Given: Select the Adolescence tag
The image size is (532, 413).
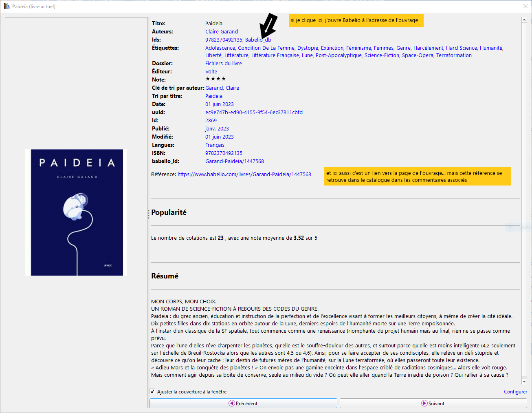Looking at the screenshot, I should pos(220,48).
